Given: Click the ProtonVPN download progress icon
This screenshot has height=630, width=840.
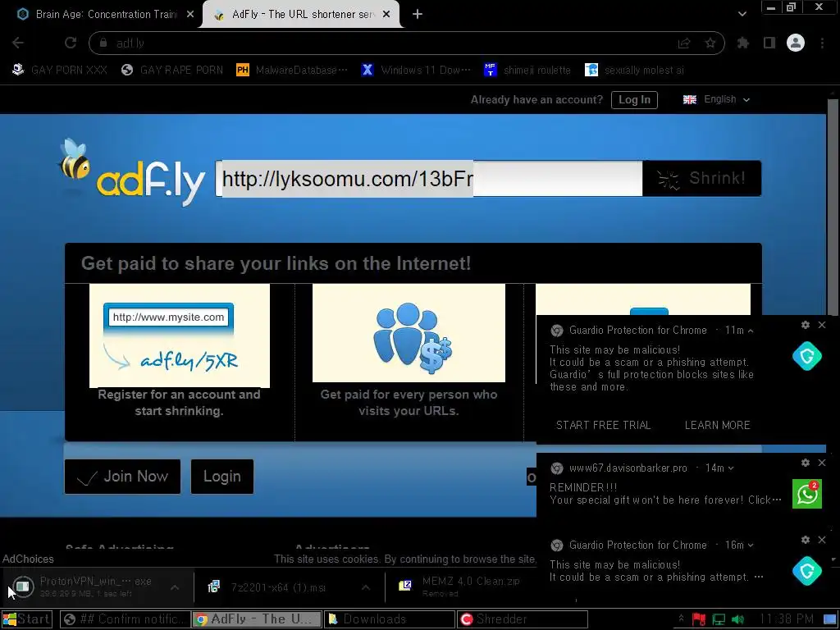Looking at the screenshot, I should pos(22,587).
